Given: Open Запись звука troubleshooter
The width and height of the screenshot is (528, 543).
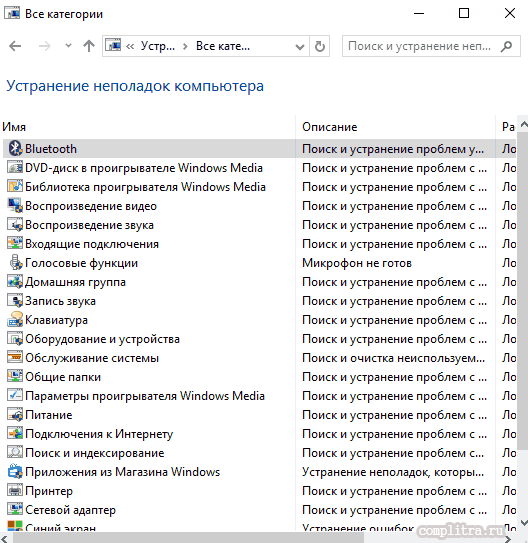Looking at the screenshot, I should (60, 301).
